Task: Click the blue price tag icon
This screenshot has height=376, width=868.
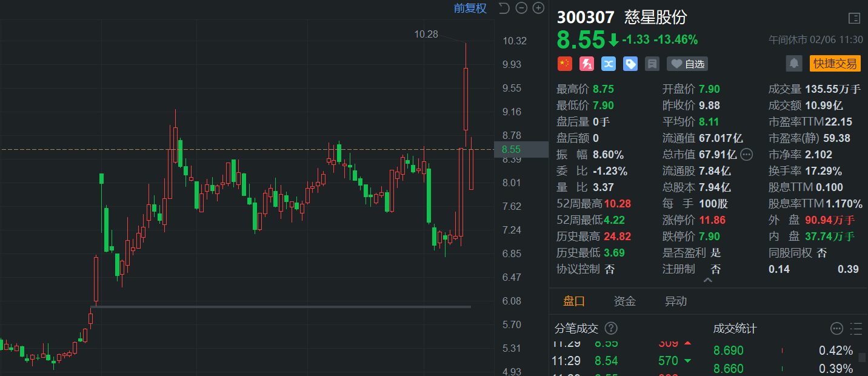Action: pyautogui.click(x=630, y=64)
